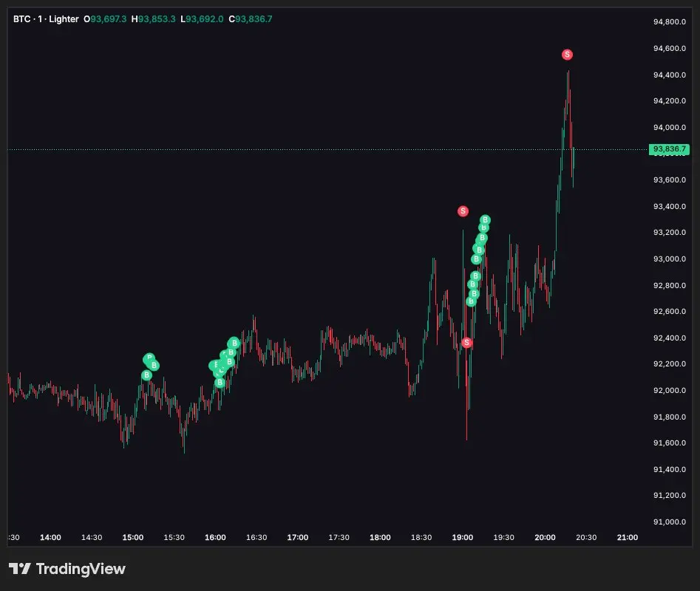Click the 17:00 time axis label
The image size is (700, 591).
298,538
